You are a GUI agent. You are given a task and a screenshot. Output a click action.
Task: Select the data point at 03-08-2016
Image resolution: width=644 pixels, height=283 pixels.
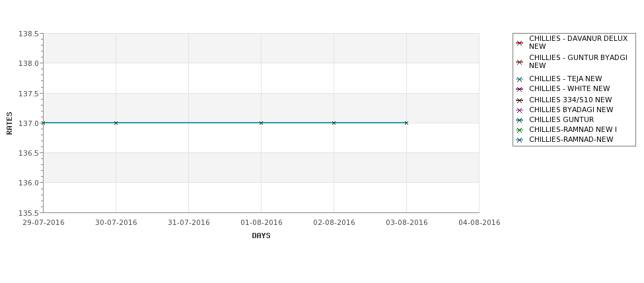[x=407, y=123]
